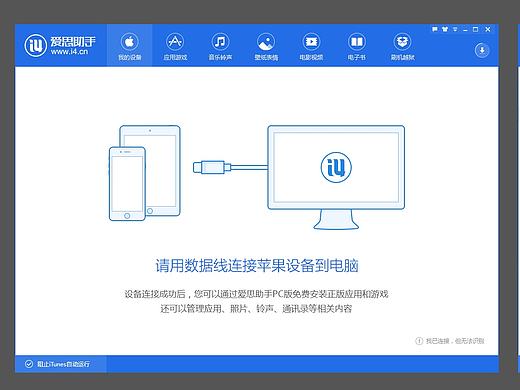Open the feedback flag icon in title bar
Screen dimensions: 520x390
(434, 29)
